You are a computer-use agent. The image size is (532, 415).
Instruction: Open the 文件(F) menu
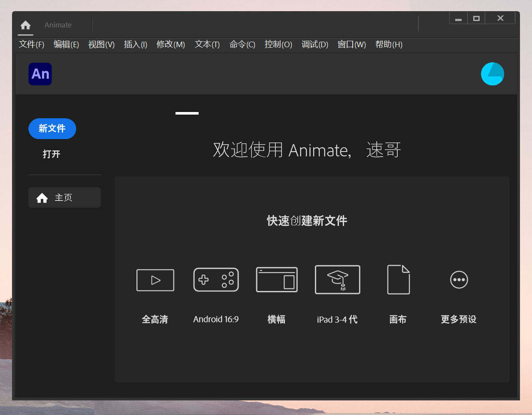pos(31,45)
